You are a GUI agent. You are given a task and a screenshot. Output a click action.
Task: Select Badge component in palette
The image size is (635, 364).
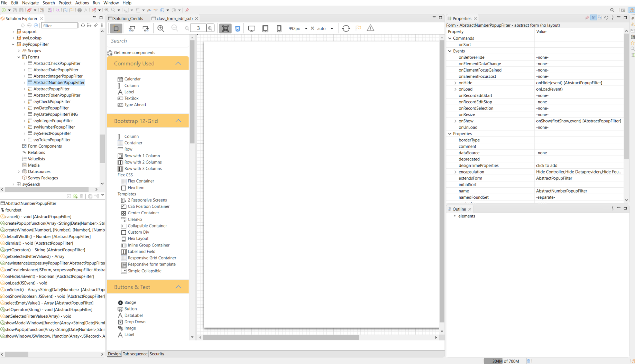click(127, 302)
